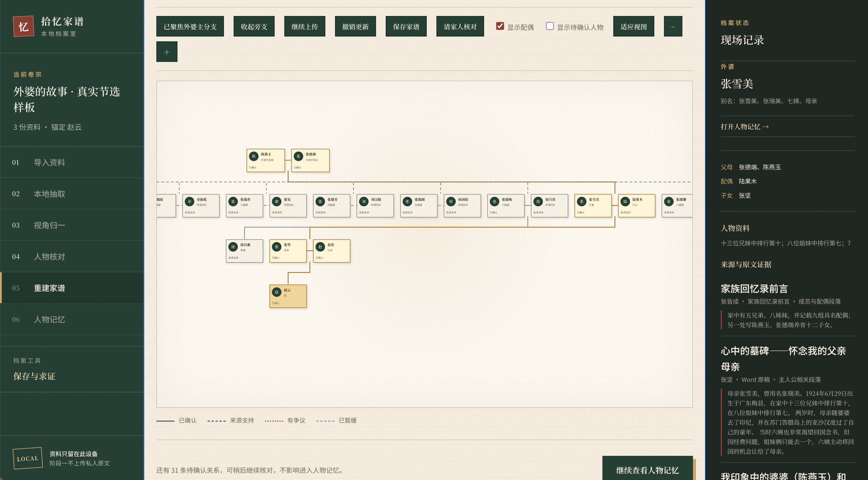Open 保存与求证 archive tool
The image size is (868, 480).
tap(34, 376)
